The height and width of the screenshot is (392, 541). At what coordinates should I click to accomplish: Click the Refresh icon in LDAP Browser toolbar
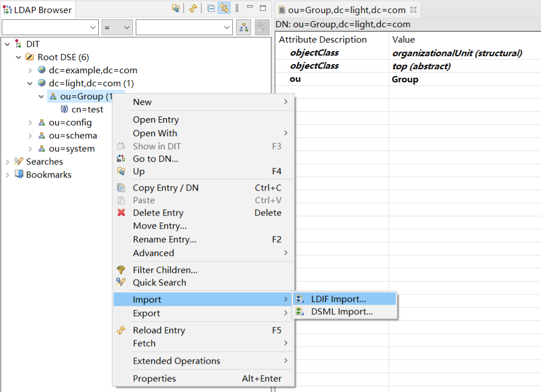[193, 9]
